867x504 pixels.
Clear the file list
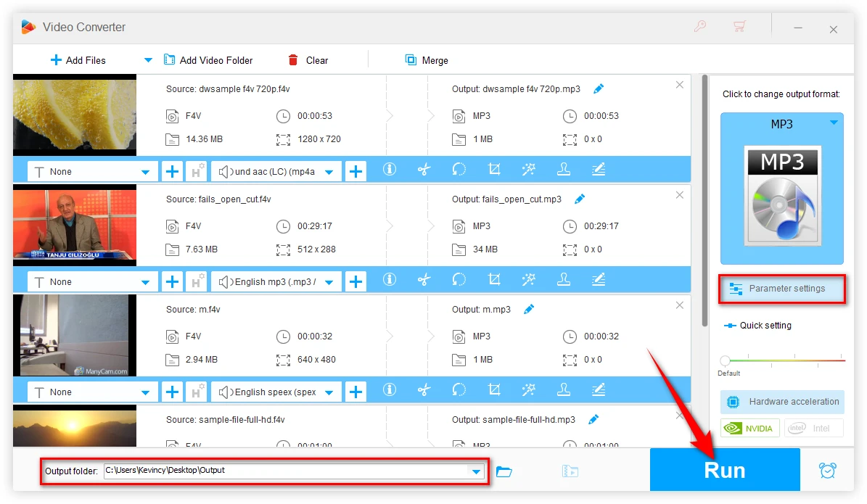pyautogui.click(x=308, y=60)
